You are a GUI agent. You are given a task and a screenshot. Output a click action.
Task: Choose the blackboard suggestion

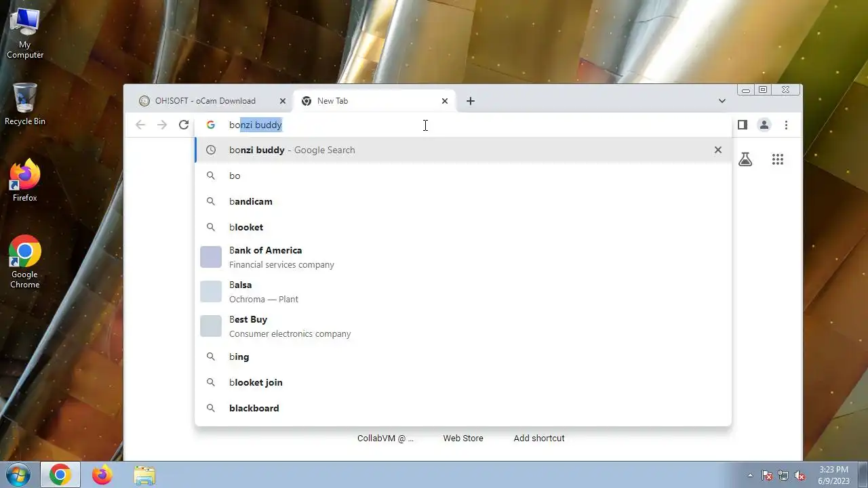pos(463,408)
